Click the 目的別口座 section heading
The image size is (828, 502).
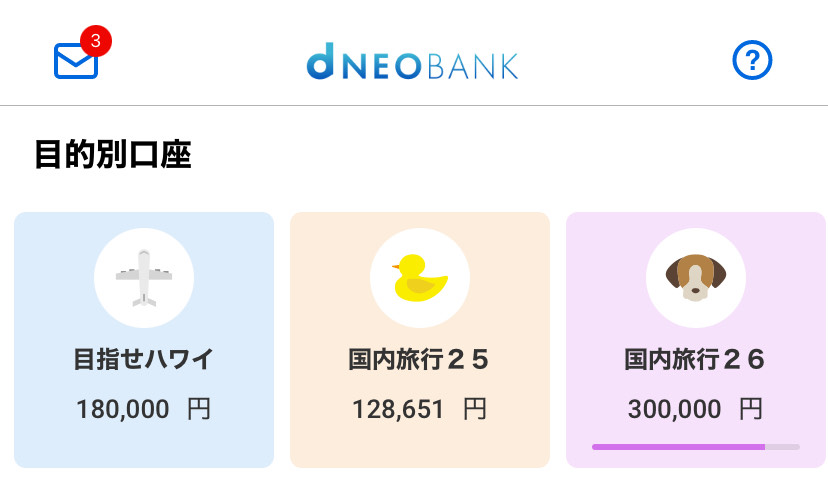click(112, 155)
